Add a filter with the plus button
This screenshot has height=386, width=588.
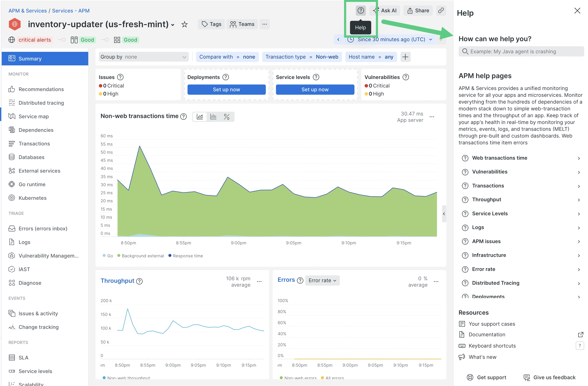coord(405,57)
